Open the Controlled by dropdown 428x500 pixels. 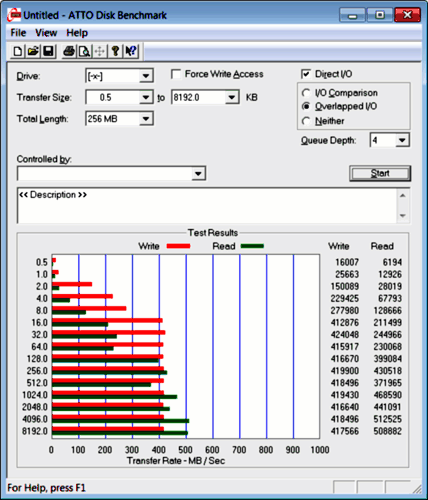(x=198, y=174)
